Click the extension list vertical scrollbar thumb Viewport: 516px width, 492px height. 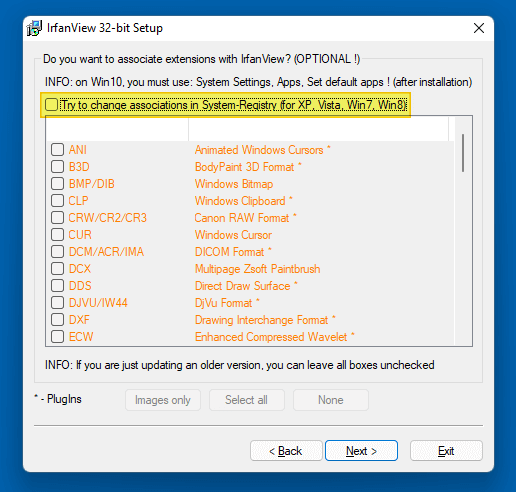(463, 153)
